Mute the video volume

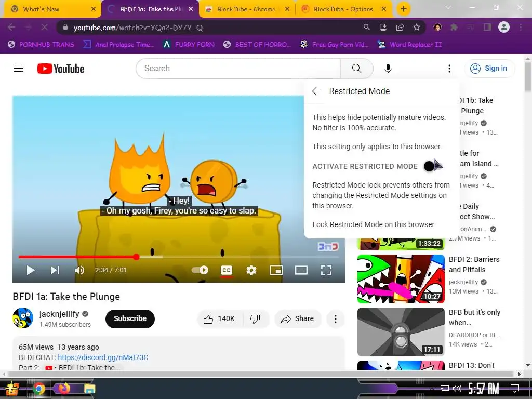click(79, 270)
